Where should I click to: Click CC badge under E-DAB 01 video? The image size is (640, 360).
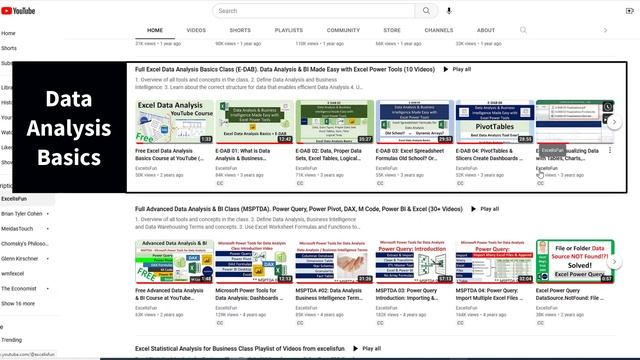[220, 183]
